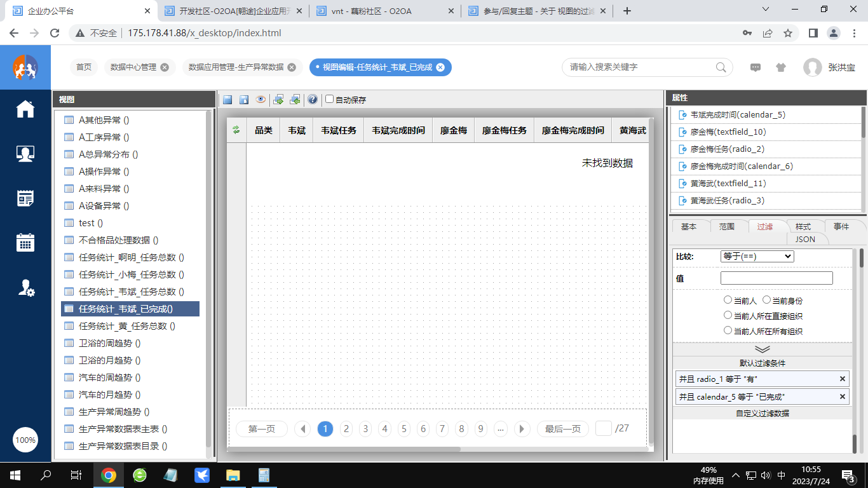Save the current view with the save icon
This screenshot has height=488, width=868.
(227, 99)
